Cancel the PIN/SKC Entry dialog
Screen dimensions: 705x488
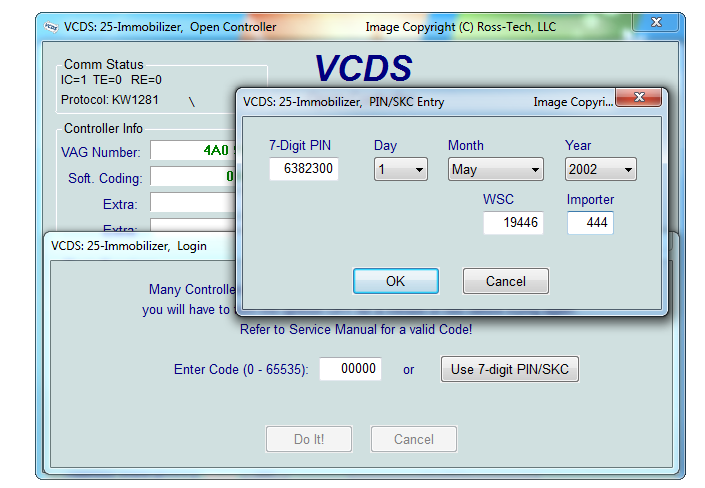(x=505, y=281)
